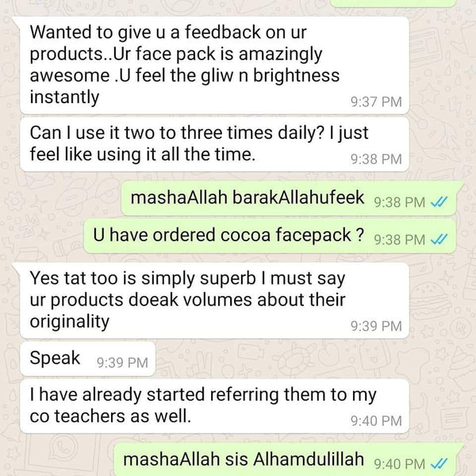Tap the short 'Speak' message bubble
The image size is (476, 476).
tap(88, 359)
